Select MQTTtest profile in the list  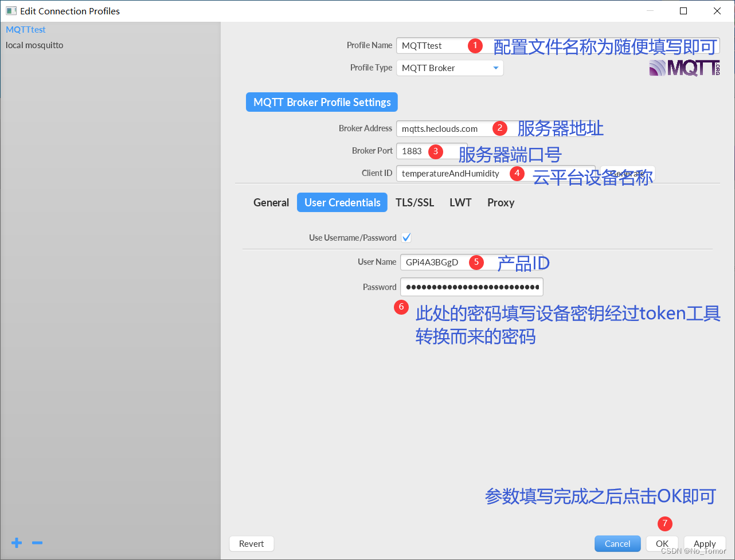[26, 29]
